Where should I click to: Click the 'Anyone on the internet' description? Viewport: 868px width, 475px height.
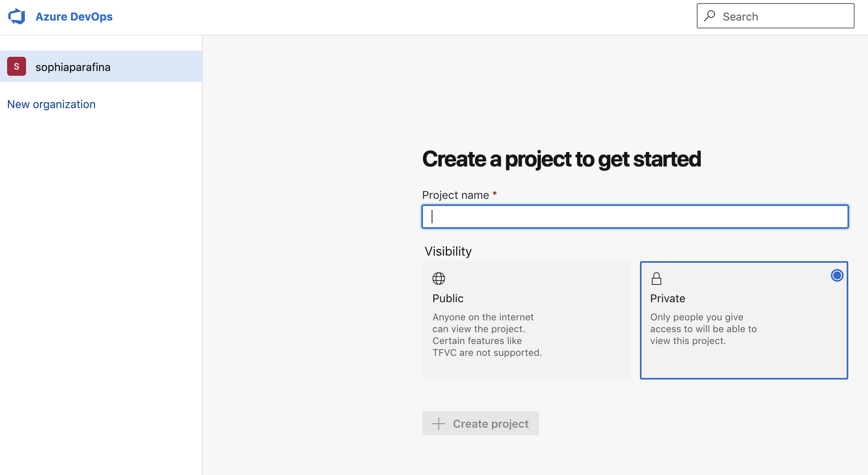click(x=487, y=335)
